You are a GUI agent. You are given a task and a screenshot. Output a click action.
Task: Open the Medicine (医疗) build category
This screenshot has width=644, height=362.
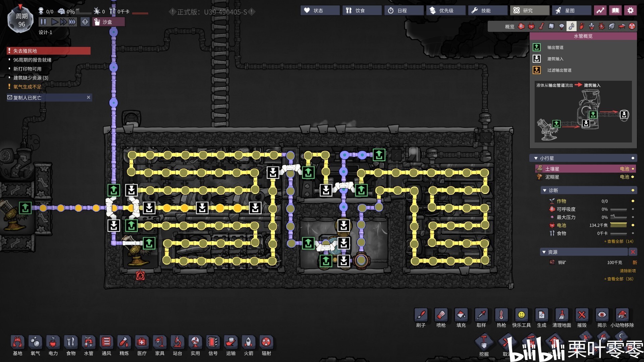[142, 345]
